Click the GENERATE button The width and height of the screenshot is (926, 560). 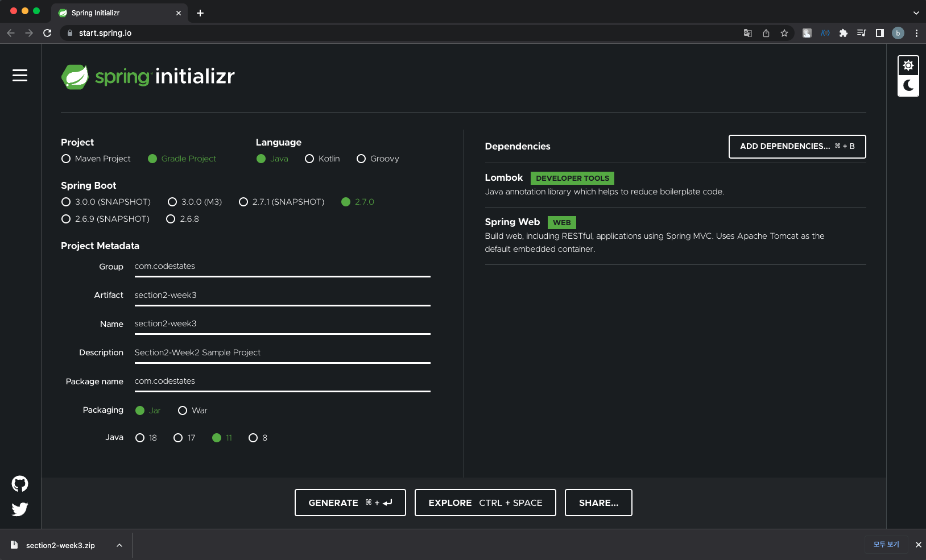[350, 503]
